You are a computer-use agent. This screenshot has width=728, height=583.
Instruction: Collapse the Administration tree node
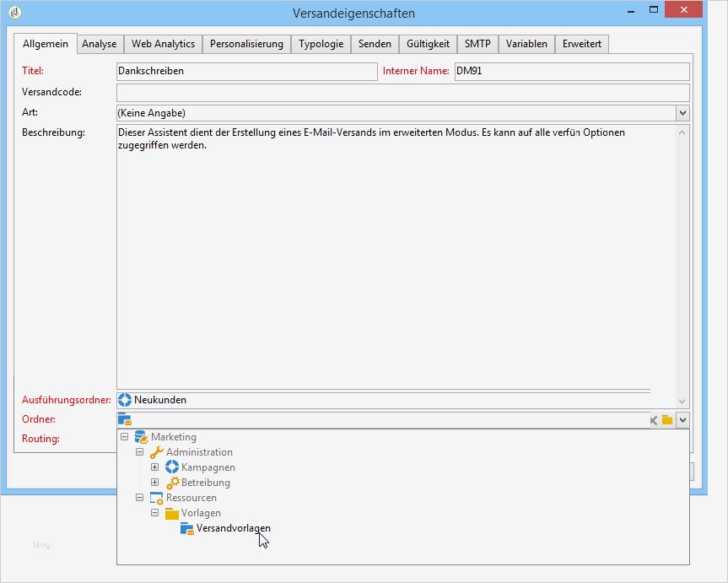click(139, 452)
